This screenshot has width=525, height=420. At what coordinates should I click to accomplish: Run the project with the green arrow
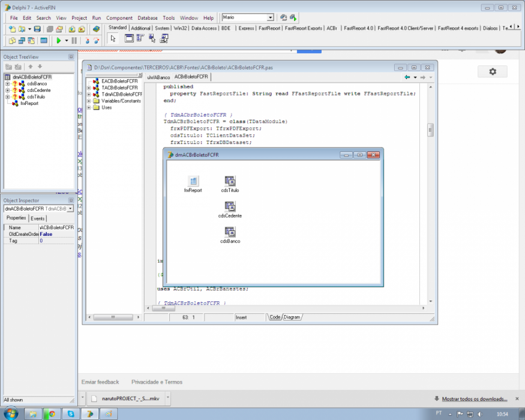pyautogui.click(x=59, y=41)
